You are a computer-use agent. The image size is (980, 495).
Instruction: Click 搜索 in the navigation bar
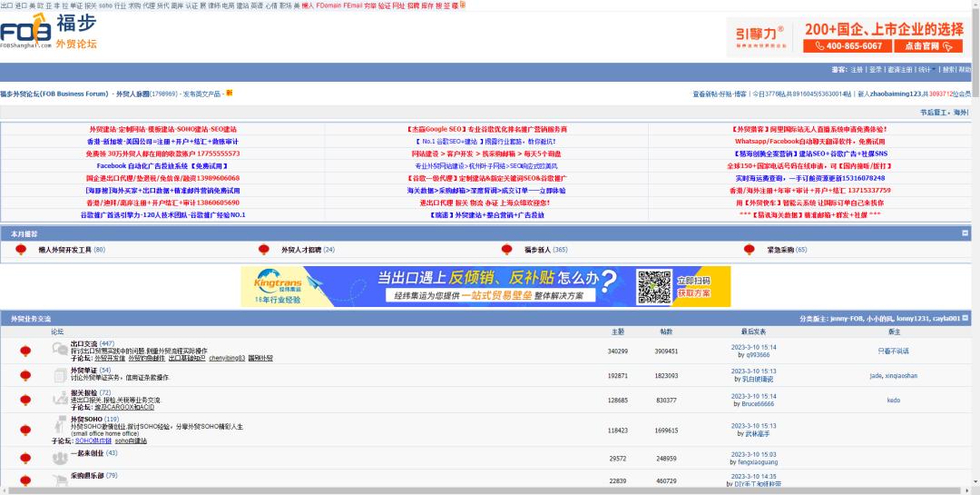click(949, 69)
